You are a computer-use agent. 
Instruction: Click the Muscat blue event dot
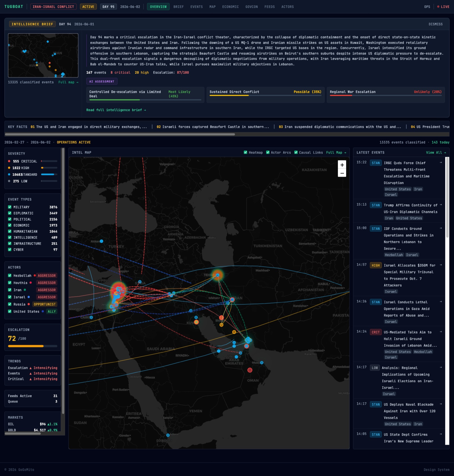[262, 363]
